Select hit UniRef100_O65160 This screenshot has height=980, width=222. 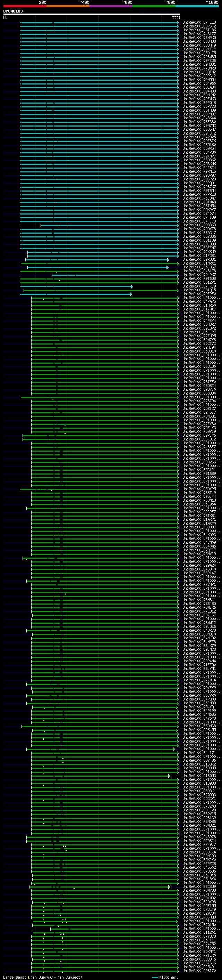(199, 145)
